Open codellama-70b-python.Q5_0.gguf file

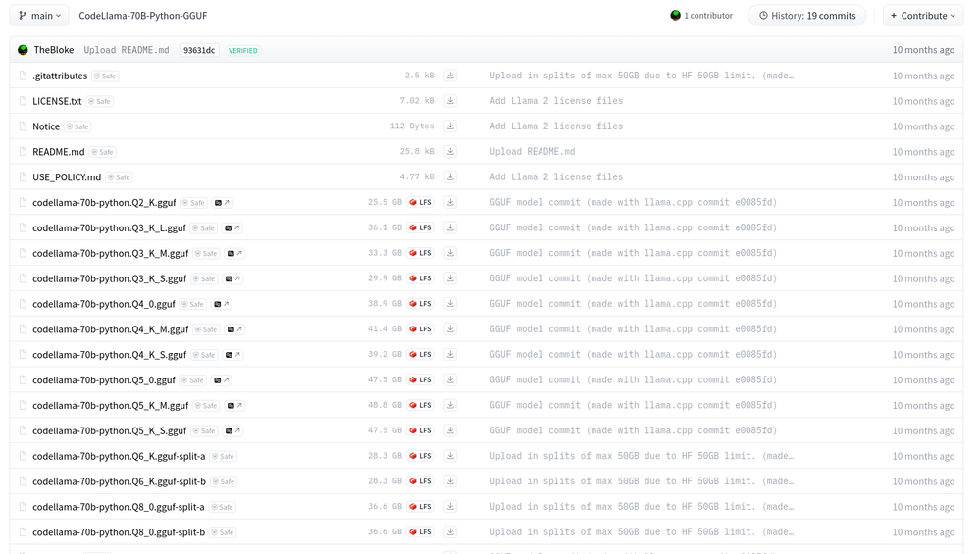click(104, 380)
